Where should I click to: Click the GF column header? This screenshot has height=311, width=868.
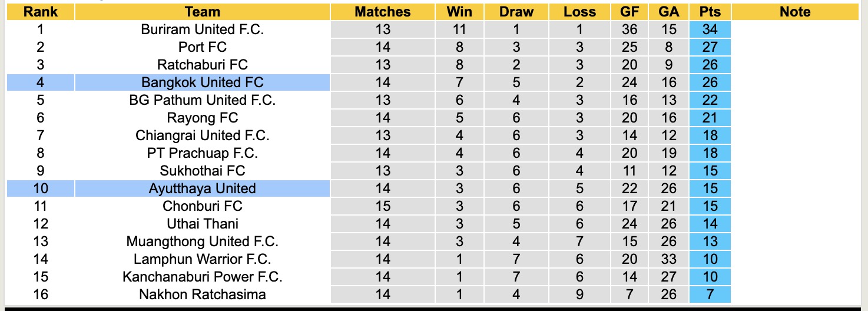pos(630,12)
